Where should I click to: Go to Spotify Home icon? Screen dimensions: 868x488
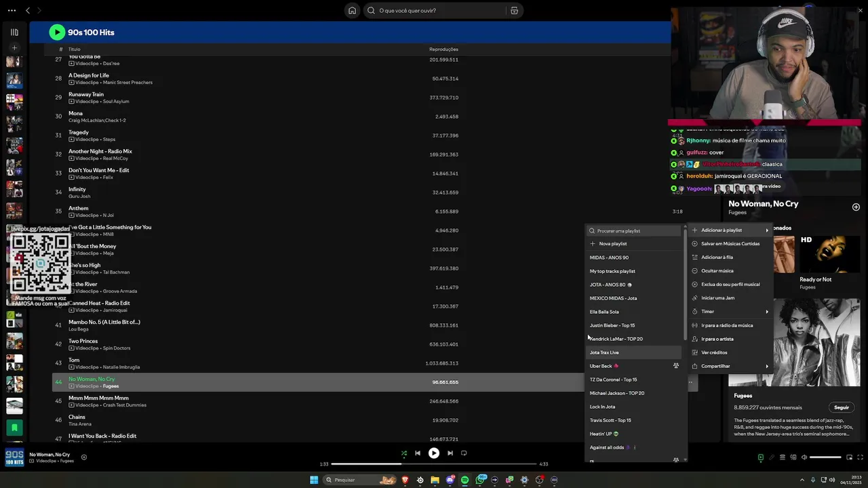pos(352,10)
